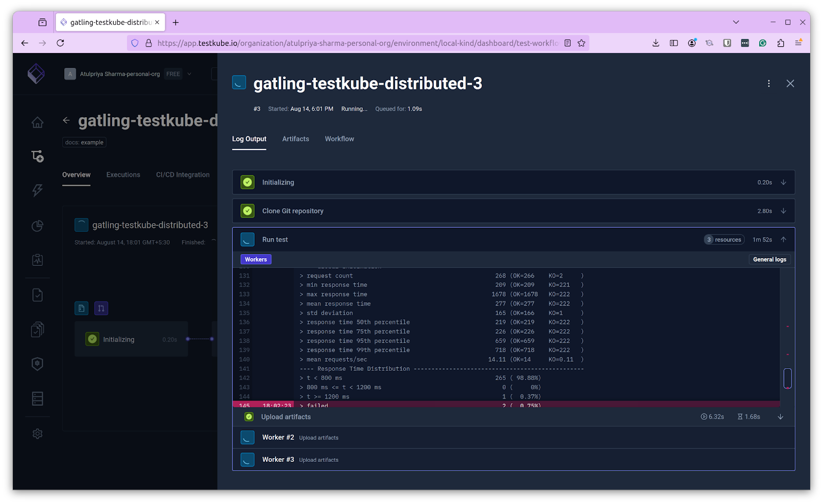823x504 pixels.
Task: Switch to the Artifacts tab
Action: click(x=296, y=139)
